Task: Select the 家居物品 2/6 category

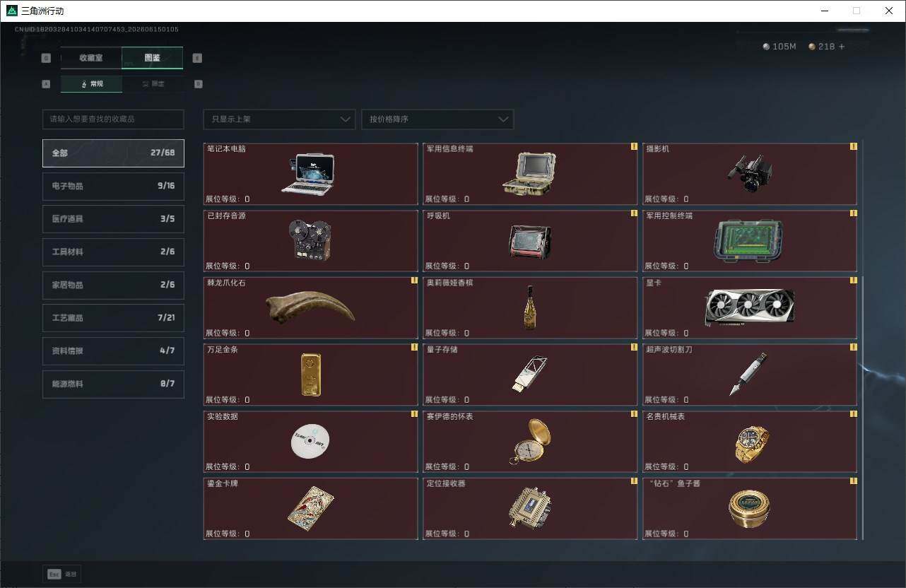Action: pos(113,285)
